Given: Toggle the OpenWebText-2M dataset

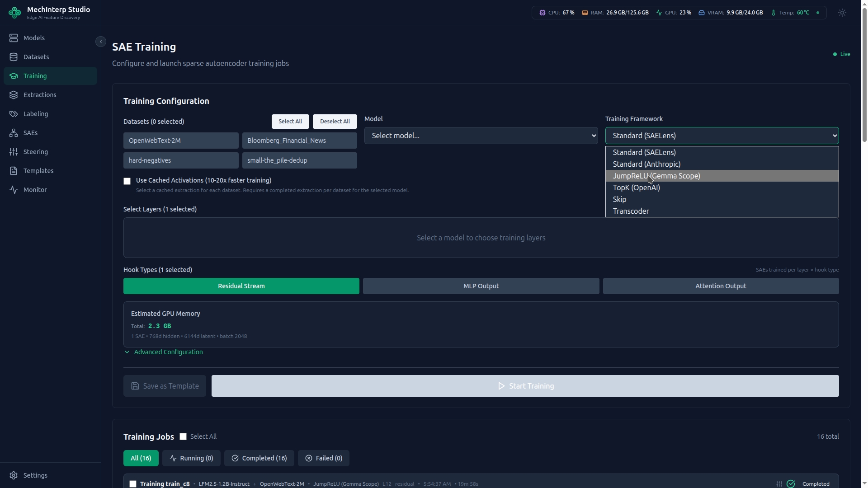Looking at the screenshot, I should tap(181, 141).
